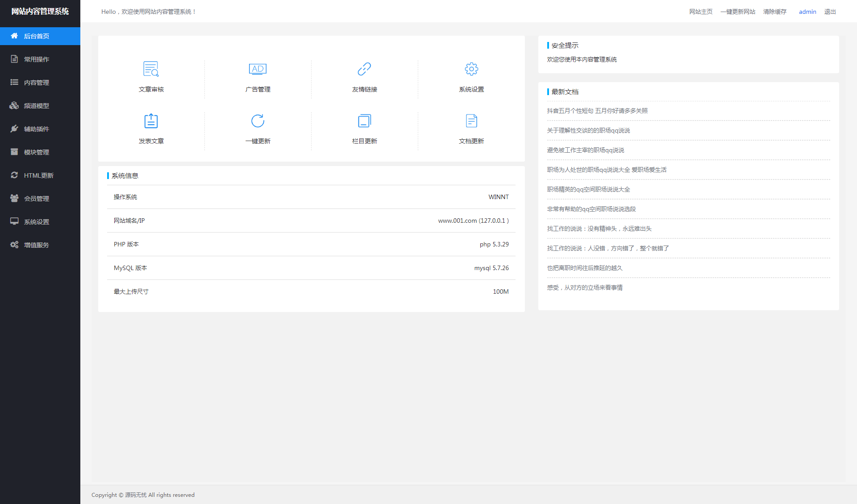Viewport: 857px width, 504px height.
Task: Open HTML更新 from the sidebar
Action: 38,175
